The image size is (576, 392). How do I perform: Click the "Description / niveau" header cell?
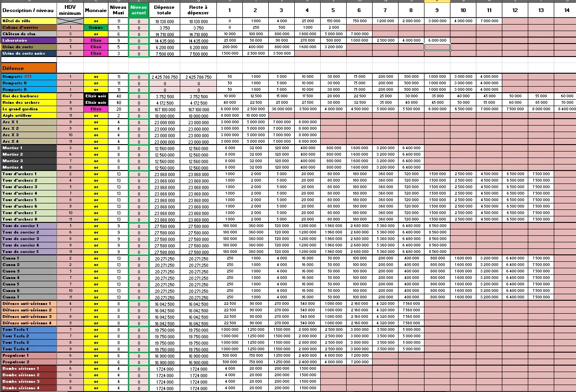29,10
